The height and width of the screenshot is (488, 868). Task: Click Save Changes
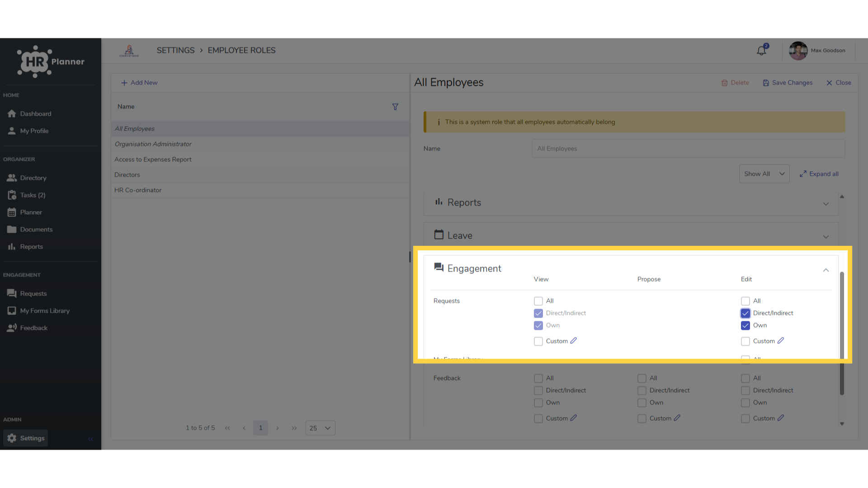[x=788, y=83]
